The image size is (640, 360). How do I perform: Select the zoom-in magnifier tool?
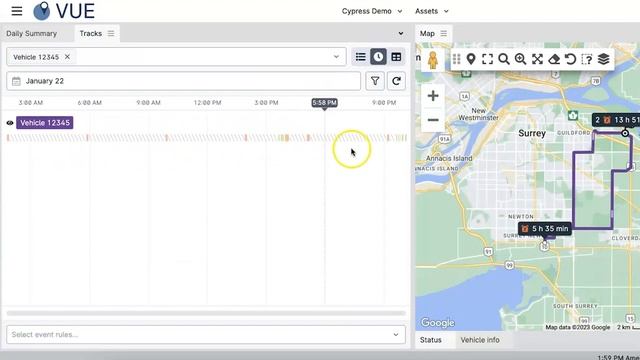(x=520, y=59)
